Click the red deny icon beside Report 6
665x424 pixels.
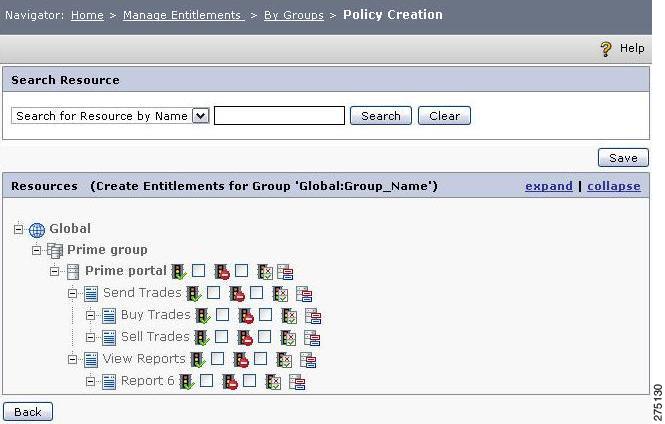pyautogui.click(x=230, y=382)
